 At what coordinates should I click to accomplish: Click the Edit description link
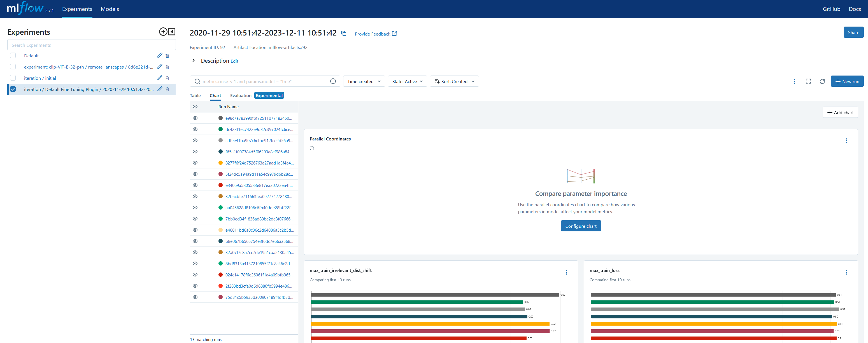click(234, 61)
